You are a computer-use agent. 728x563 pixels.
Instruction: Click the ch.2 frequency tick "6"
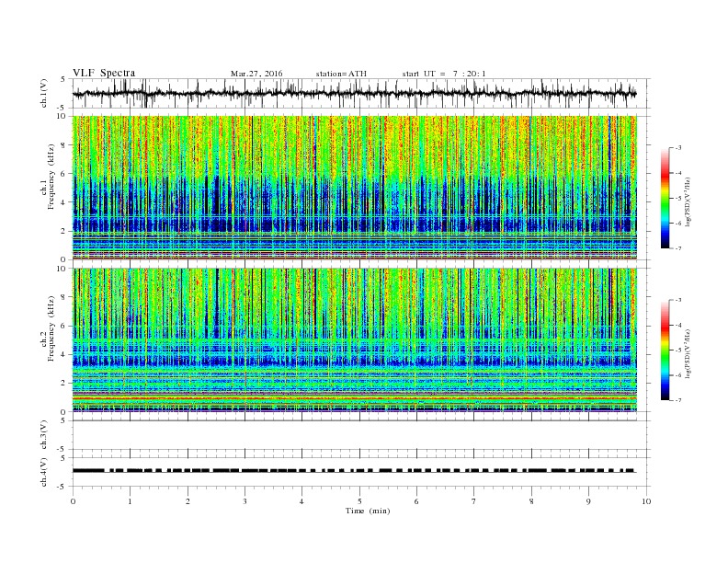point(64,326)
